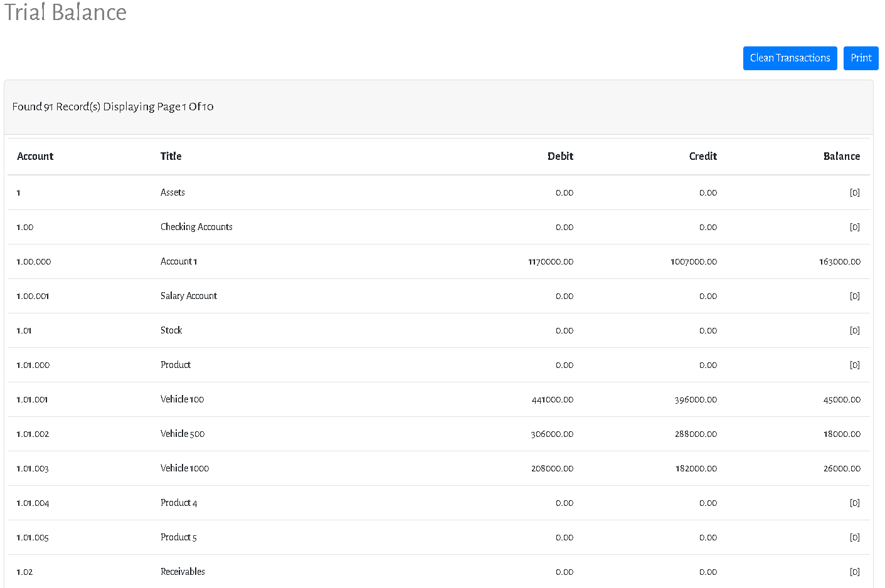Click the Clean Transactions button
Screen dimensions: 885x588
[790, 58]
